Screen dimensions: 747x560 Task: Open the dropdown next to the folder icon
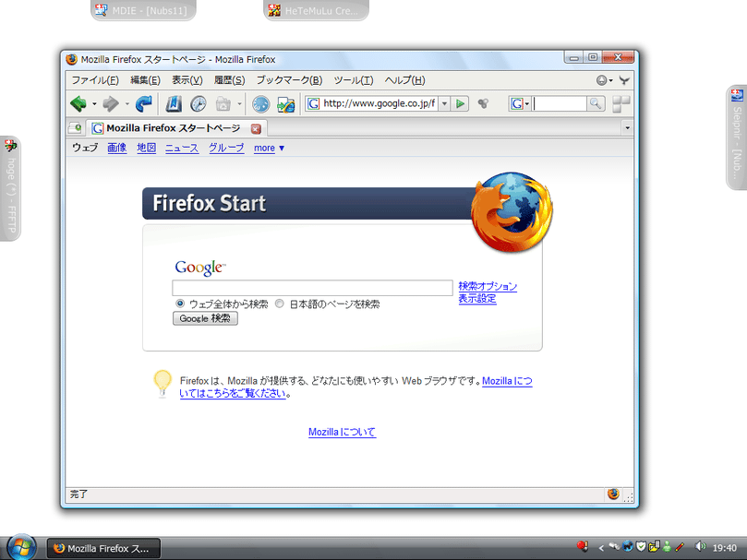point(240,104)
